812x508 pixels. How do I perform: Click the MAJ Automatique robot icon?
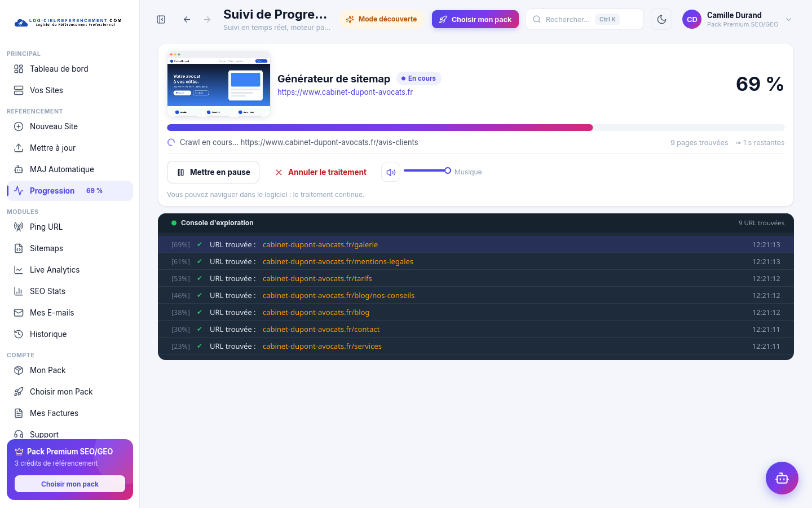click(19, 169)
